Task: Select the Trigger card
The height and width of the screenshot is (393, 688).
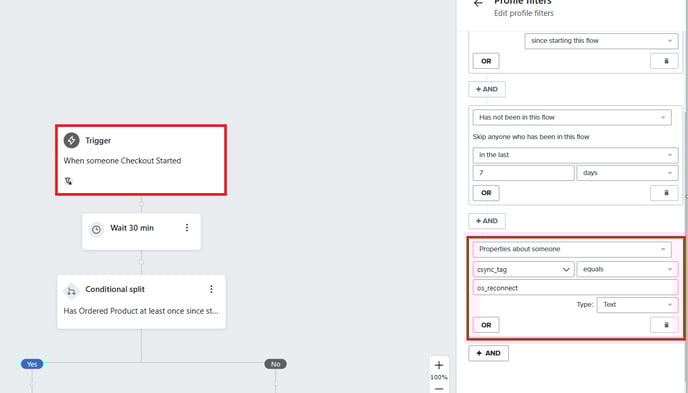Action: tap(141, 160)
